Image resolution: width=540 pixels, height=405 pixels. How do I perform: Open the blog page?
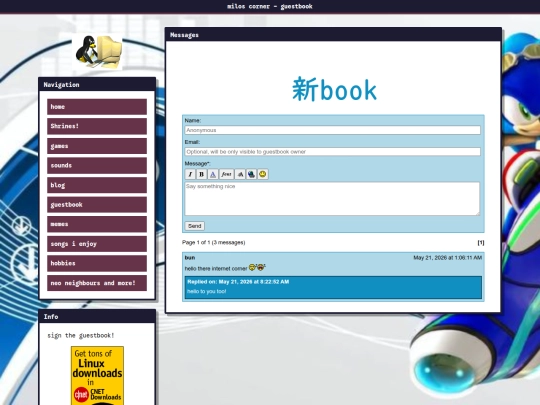(97, 185)
